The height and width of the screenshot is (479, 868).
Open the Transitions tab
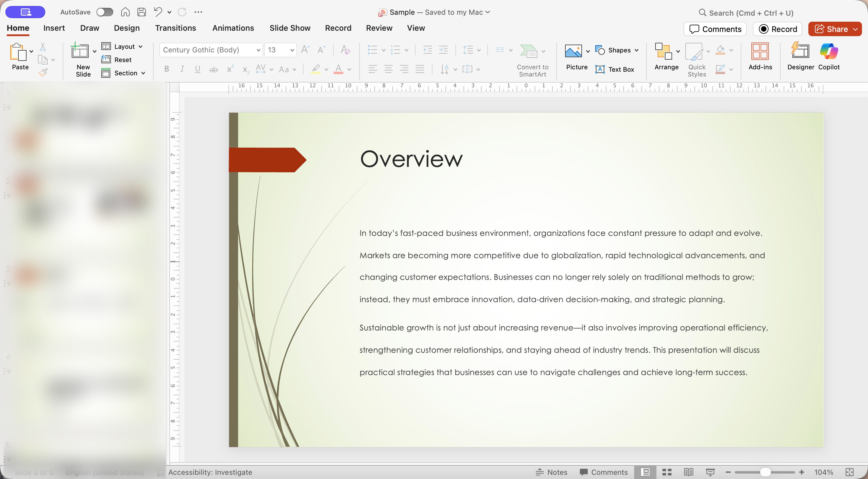click(x=175, y=28)
